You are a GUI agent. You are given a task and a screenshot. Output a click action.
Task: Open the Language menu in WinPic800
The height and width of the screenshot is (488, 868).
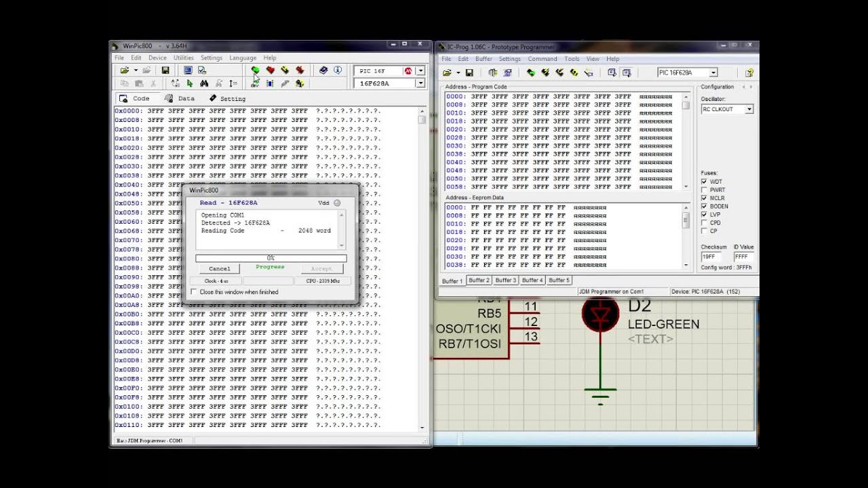(x=243, y=58)
